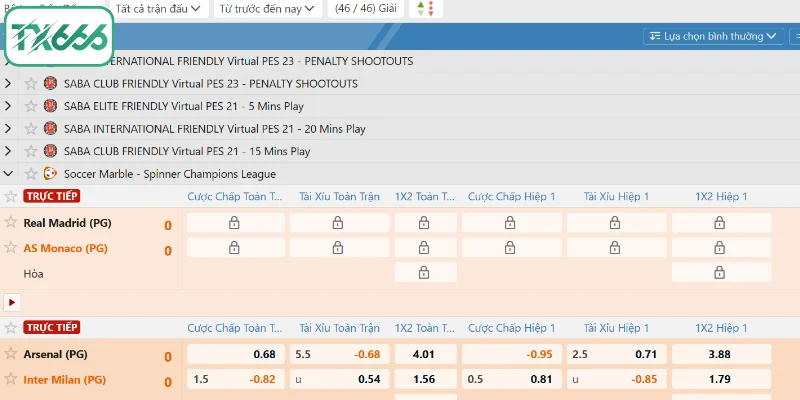Select over 5.5 odds -0.68
The height and width of the screenshot is (400, 800).
[x=339, y=354]
